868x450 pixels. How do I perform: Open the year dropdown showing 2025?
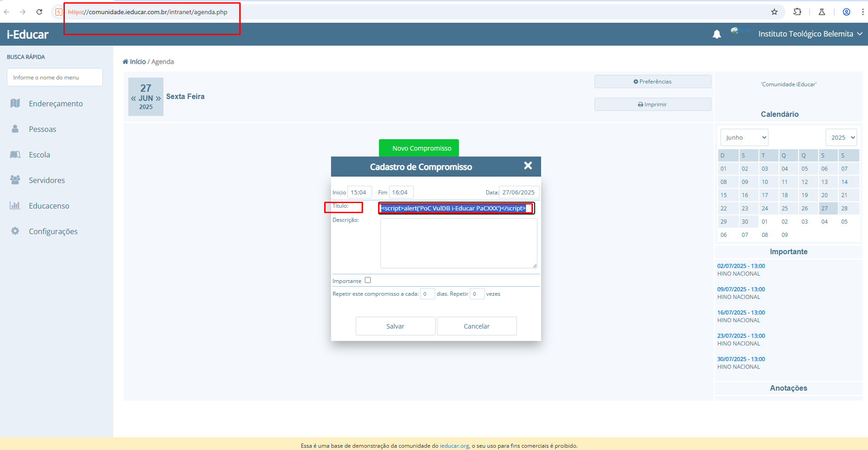(841, 137)
